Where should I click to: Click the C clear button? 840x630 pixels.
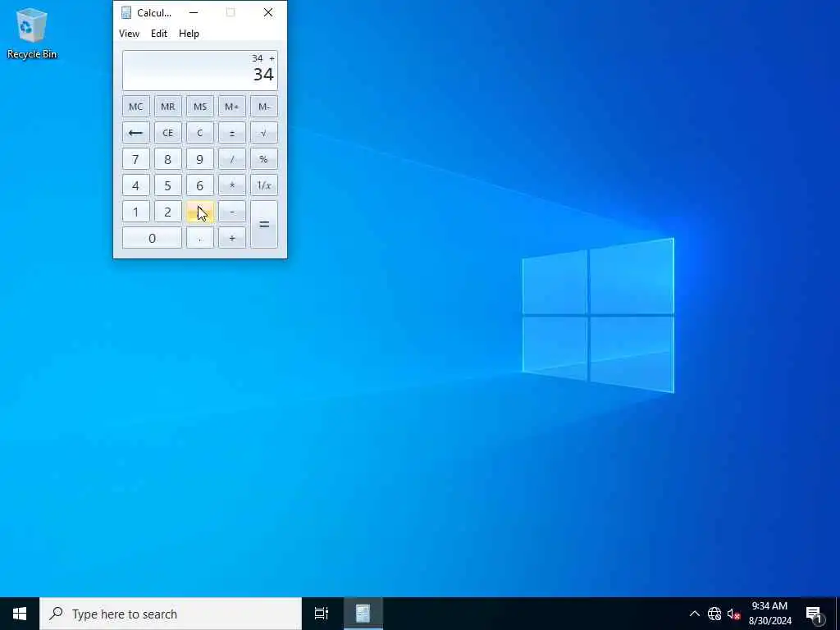tap(200, 133)
